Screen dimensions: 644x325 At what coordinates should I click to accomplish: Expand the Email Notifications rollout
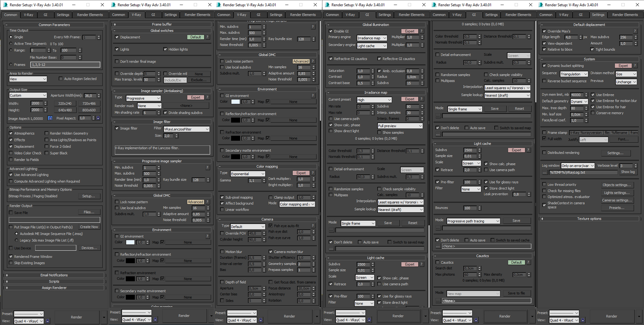[7, 275]
